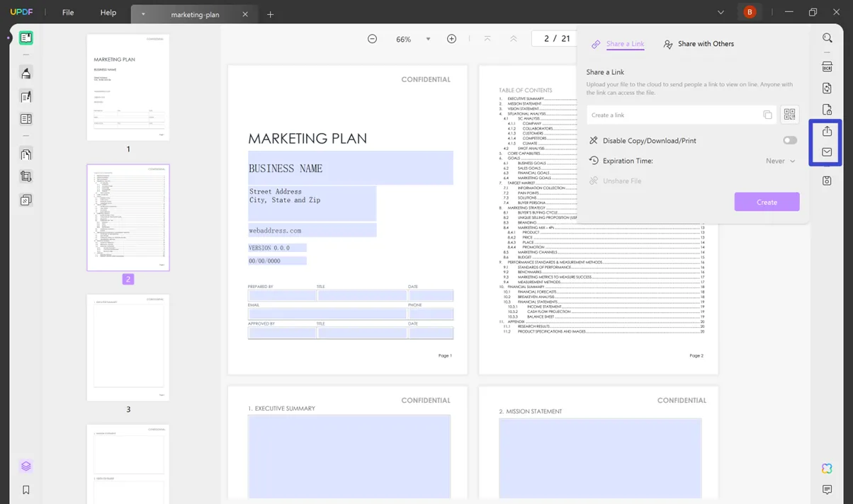This screenshot has height=504, width=853.
Task: Show the layers panel icon
Action: pyautogui.click(x=26, y=466)
